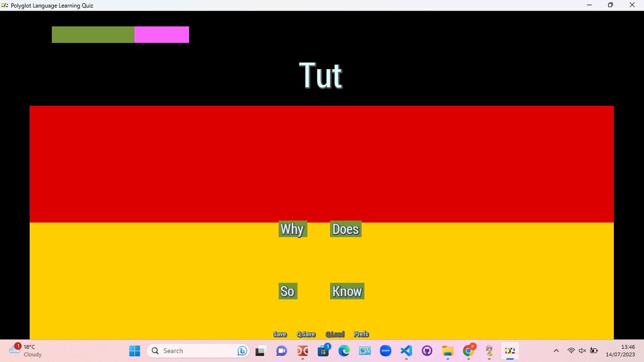Open Visual Studio Code
This screenshot has width=644, height=362.
tap(406, 350)
